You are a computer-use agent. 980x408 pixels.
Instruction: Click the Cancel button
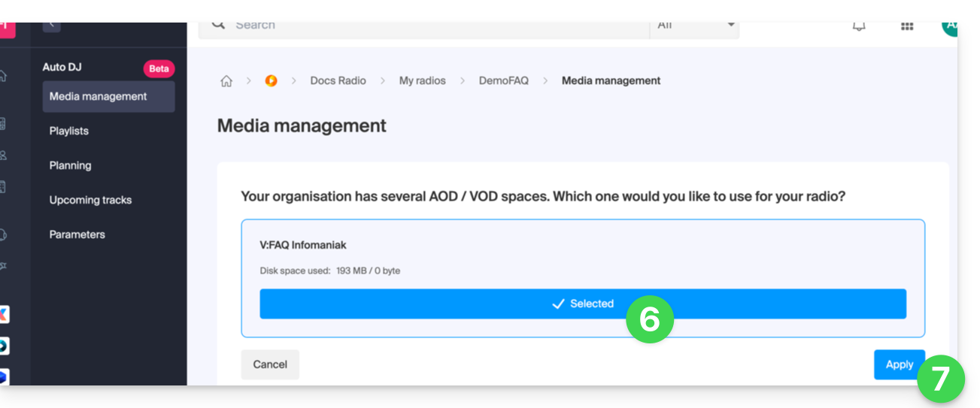270,364
